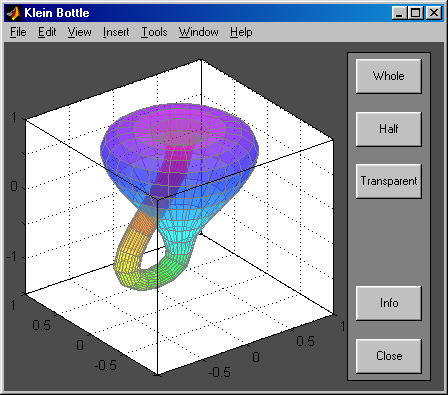Minimize the Klein Bottle window
The width and height of the screenshot is (448, 395).
pos(399,13)
